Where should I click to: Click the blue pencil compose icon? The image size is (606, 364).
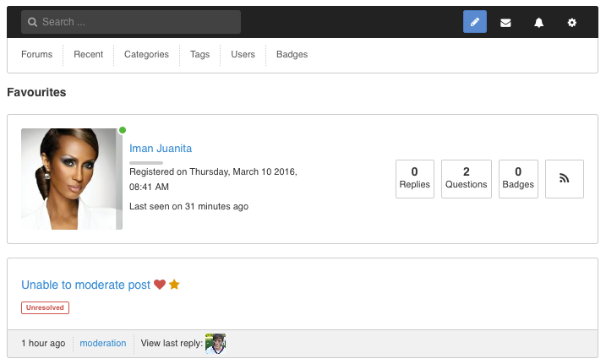coord(475,22)
